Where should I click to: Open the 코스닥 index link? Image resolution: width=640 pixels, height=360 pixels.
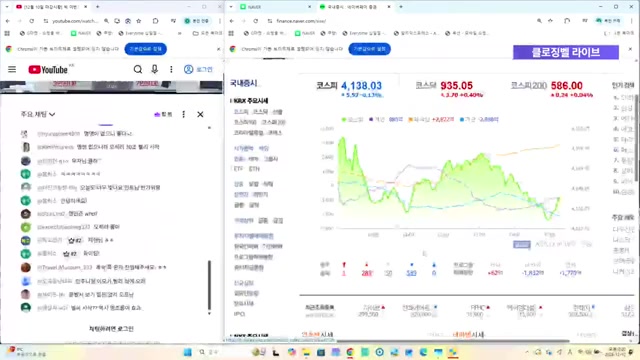[426, 85]
